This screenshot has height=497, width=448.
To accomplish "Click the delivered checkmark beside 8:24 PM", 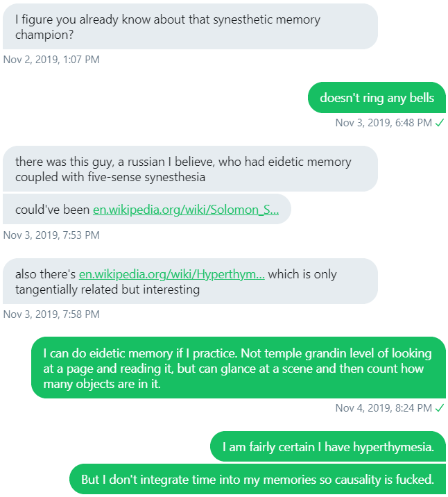I will (x=439, y=407).
